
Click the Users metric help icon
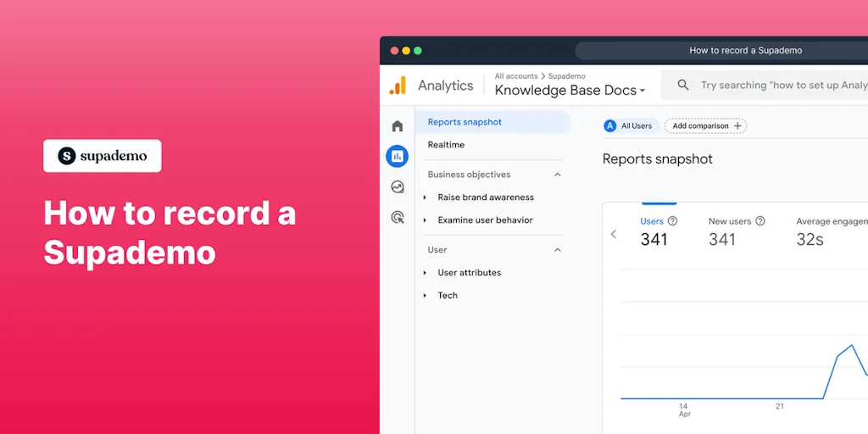point(672,221)
